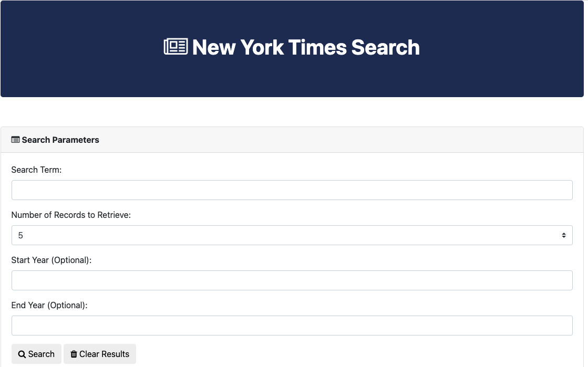
Task: Focus the Search Term text field
Action: click(292, 190)
